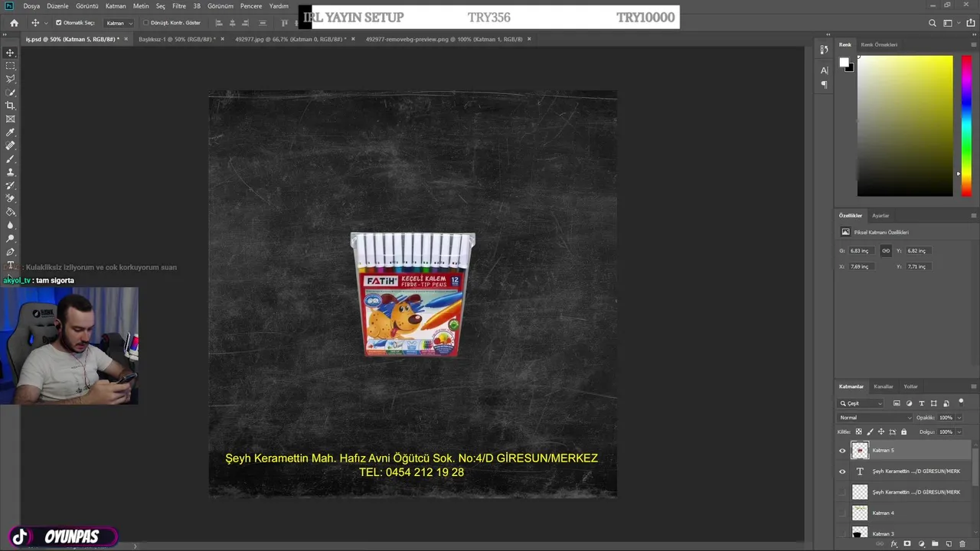Select the Brush tool
The height and width of the screenshot is (551, 980).
click(x=11, y=158)
